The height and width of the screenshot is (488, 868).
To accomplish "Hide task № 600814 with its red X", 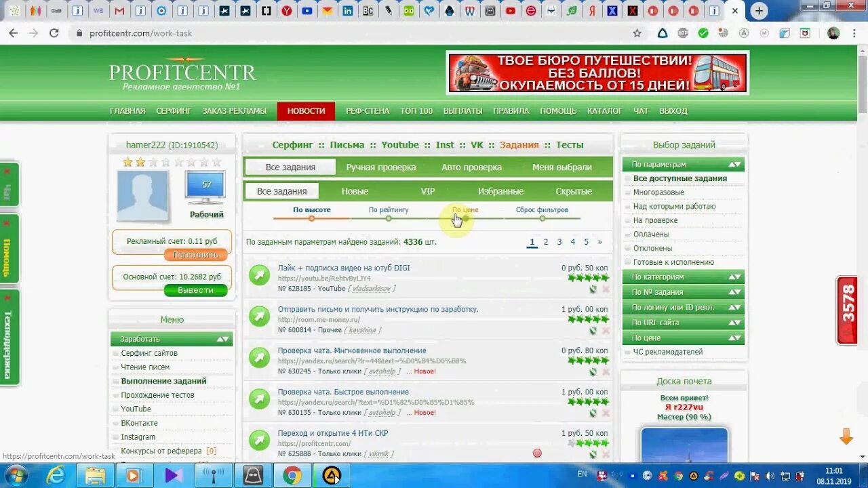I will coord(606,331).
